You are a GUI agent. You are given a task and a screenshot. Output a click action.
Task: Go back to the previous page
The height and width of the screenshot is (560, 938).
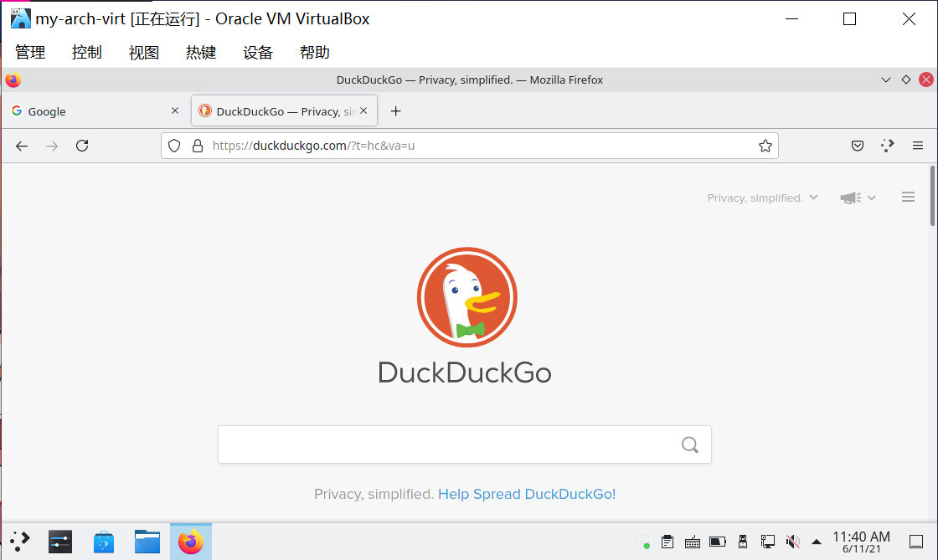pyautogui.click(x=22, y=146)
